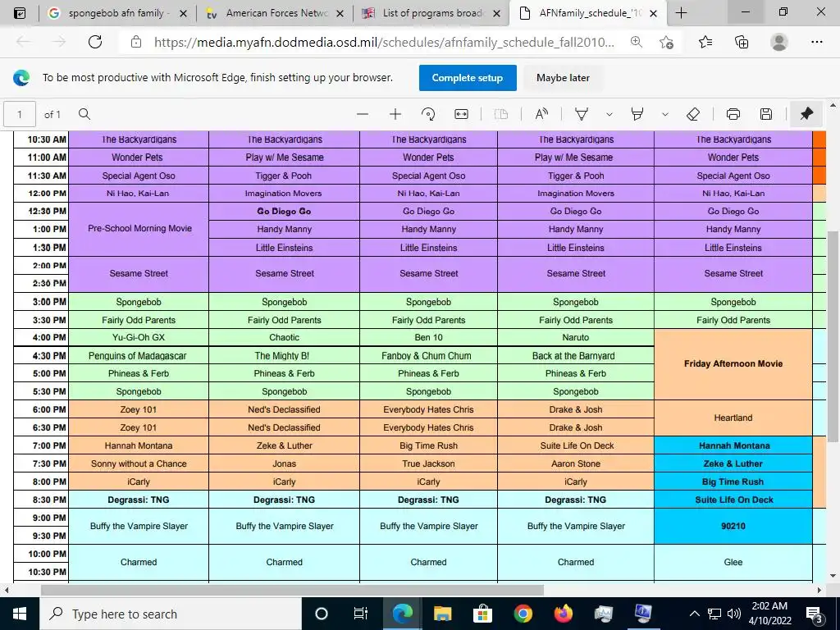Close the American Forces Network tab

(340, 13)
